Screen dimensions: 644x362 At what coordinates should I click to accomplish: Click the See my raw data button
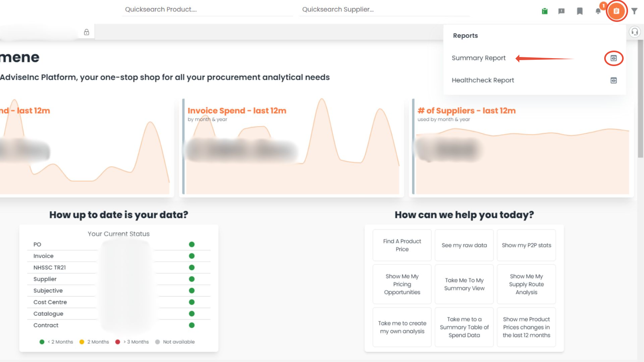point(464,245)
